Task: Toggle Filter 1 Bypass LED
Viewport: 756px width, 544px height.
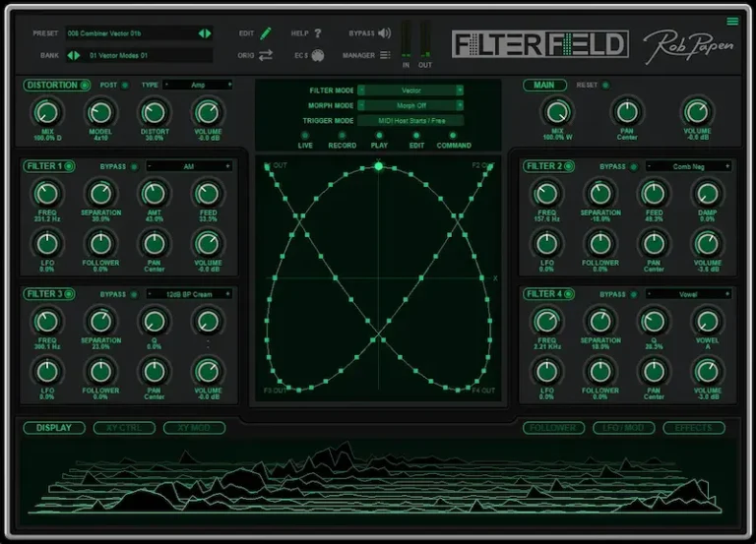Action: point(135,166)
